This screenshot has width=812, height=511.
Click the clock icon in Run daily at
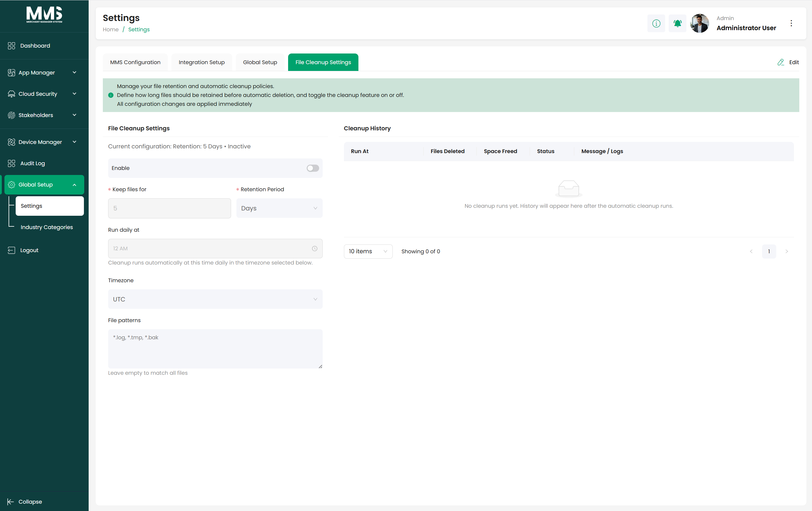314,249
